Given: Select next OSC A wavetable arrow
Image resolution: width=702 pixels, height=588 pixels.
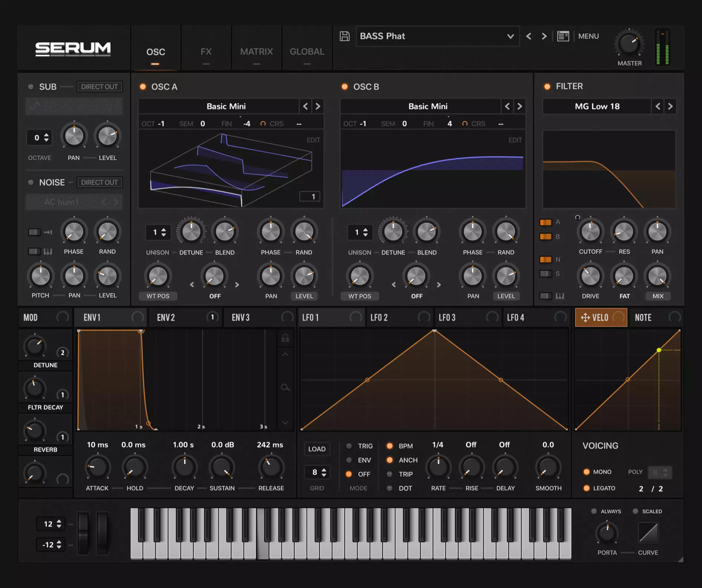Looking at the screenshot, I should (318, 106).
